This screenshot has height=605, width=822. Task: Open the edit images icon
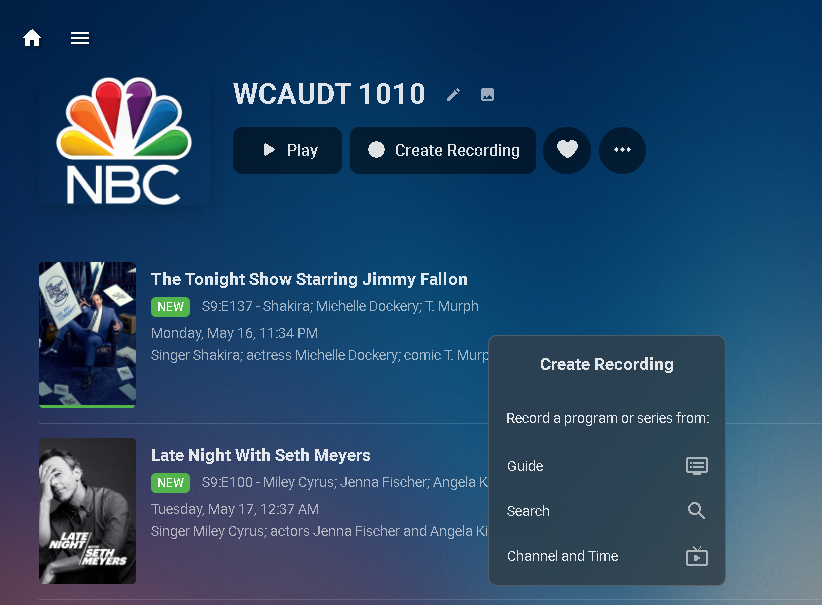[x=488, y=94]
